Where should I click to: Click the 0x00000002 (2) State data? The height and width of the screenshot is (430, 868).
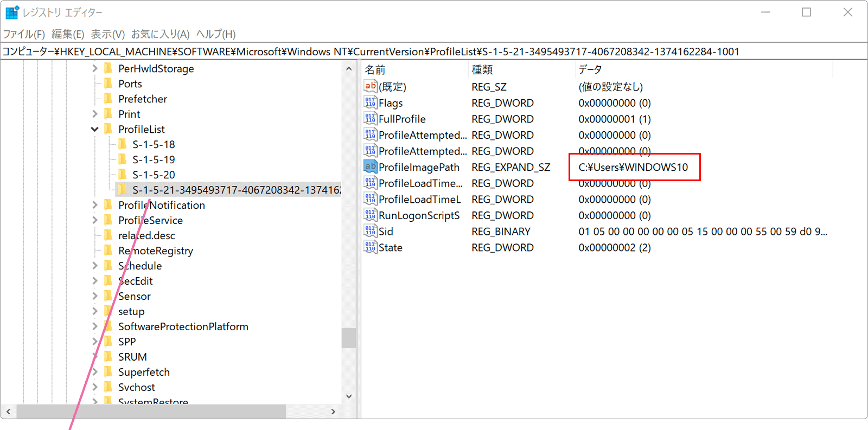(615, 247)
